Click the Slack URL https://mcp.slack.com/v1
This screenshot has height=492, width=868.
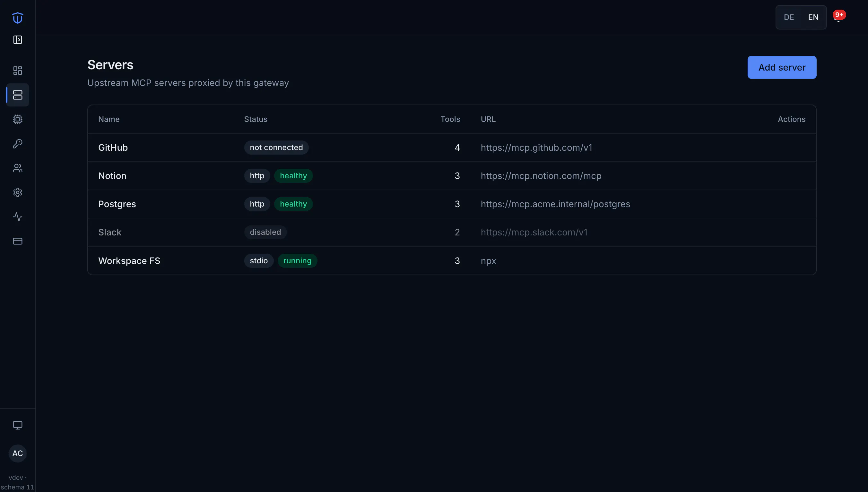pos(534,232)
